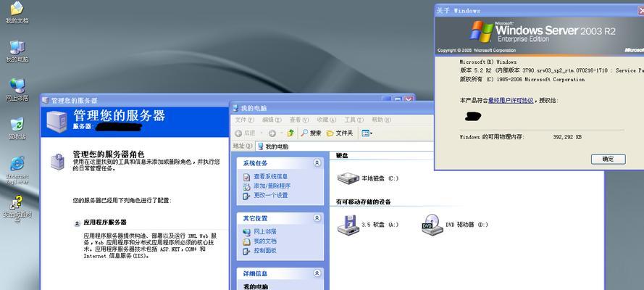Viewport: 644px width, 290px height.
Task: Click the Up folder toolbar icon
Action: (x=290, y=133)
